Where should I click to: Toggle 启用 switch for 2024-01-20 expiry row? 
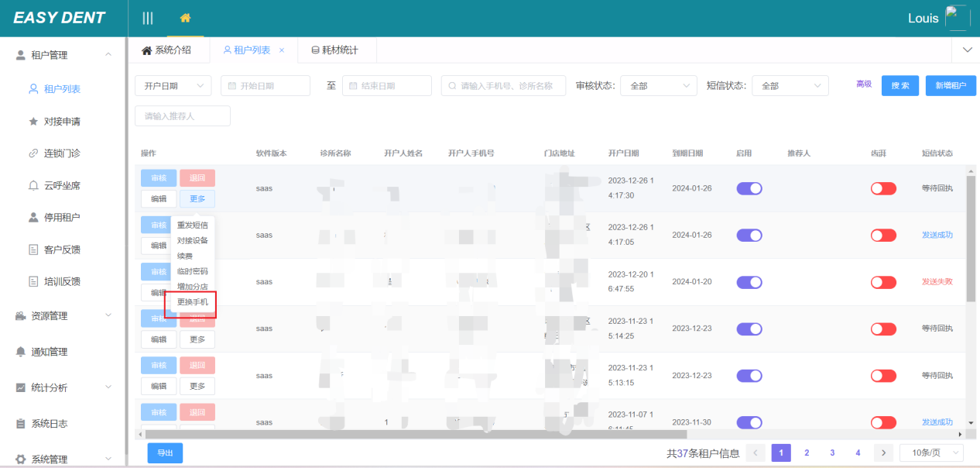(749, 282)
